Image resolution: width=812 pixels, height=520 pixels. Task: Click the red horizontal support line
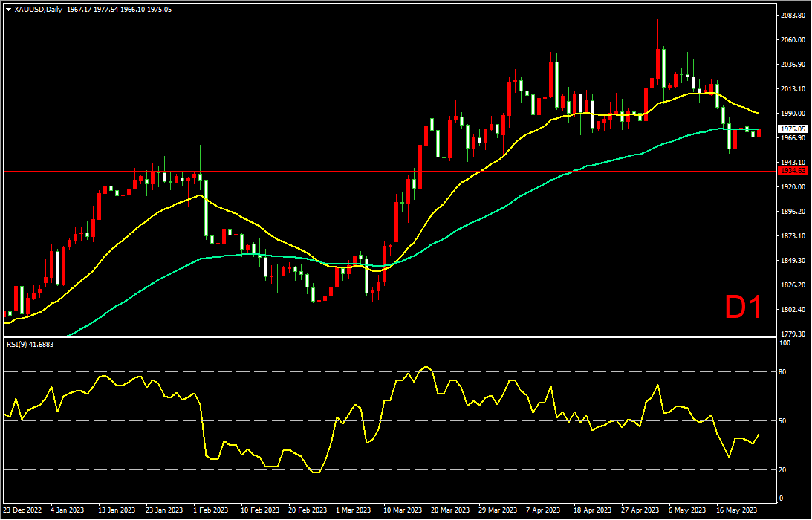[x=389, y=171]
